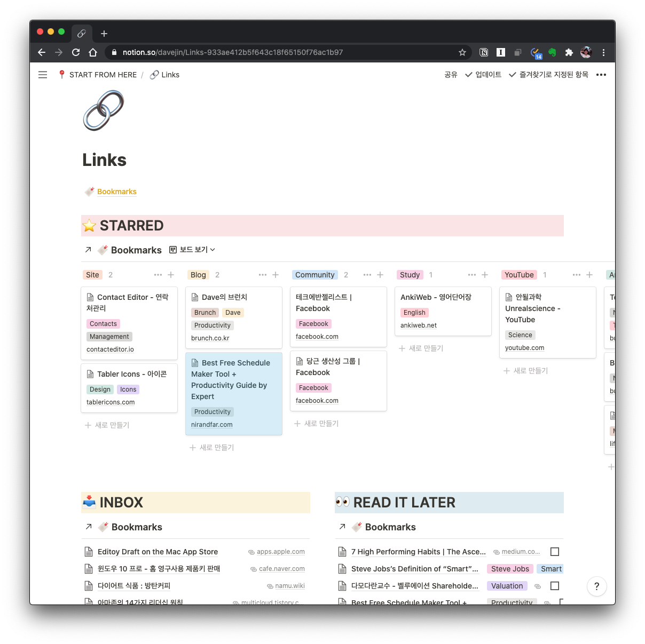This screenshot has height=644, width=645.
Task: Click the Community group label
Action: point(315,275)
